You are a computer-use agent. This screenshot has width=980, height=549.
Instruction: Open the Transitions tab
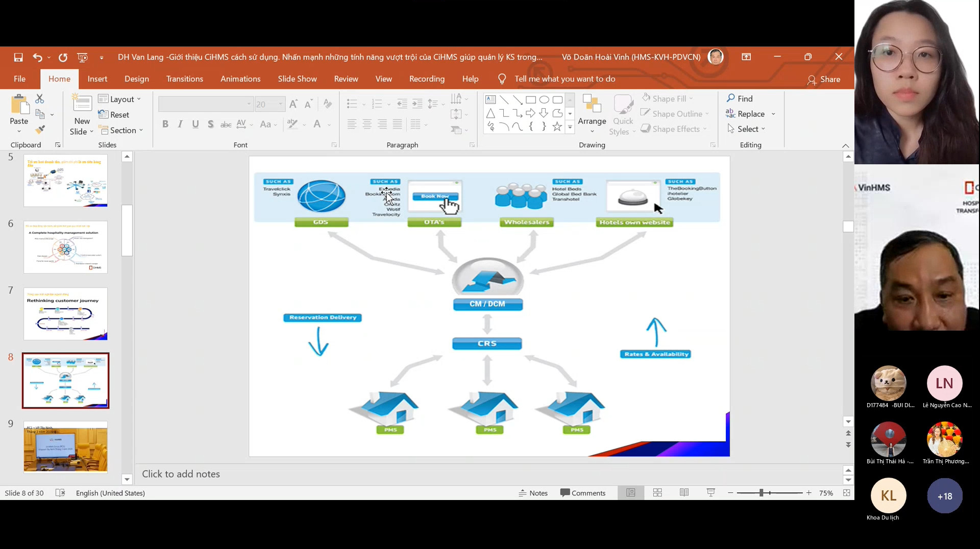[x=185, y=79]
